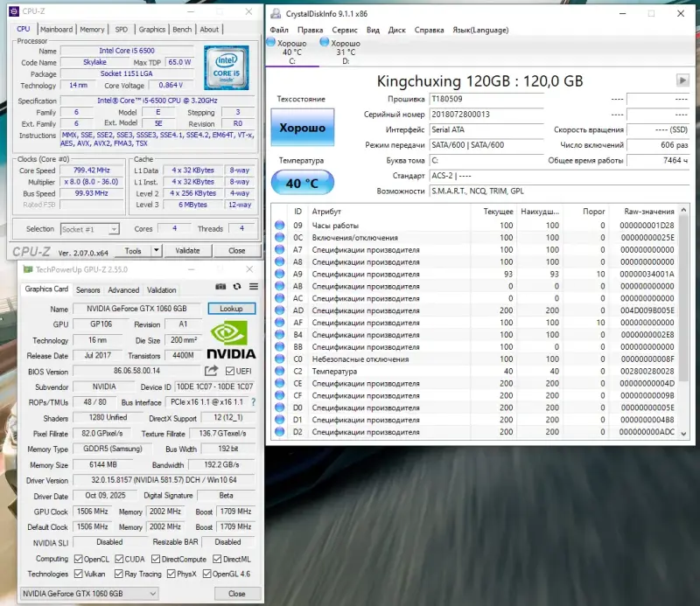
Task: Expand the CPU-Z Tools dropdown arrow
Action: click(157, 250)
